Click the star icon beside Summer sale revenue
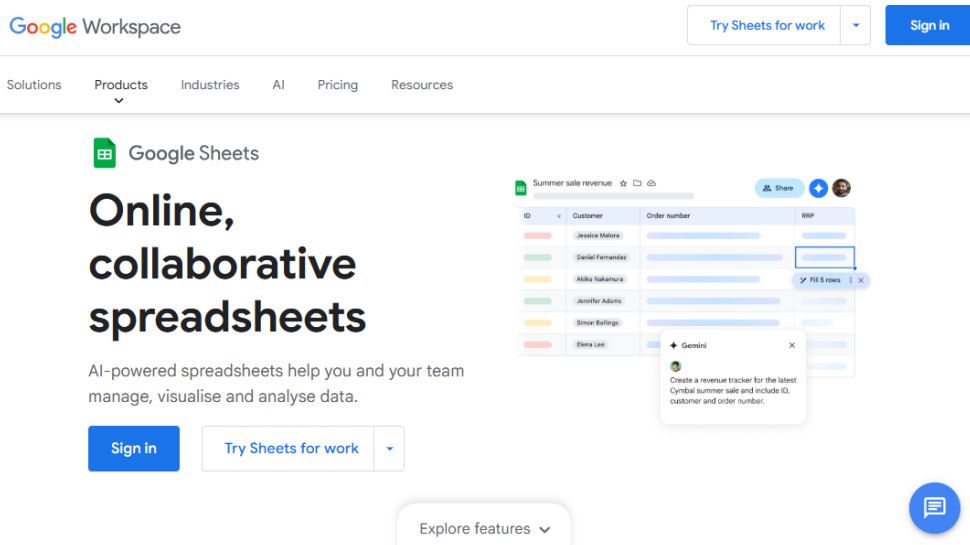The image size is (970, 545). click(x=623, y=184)
